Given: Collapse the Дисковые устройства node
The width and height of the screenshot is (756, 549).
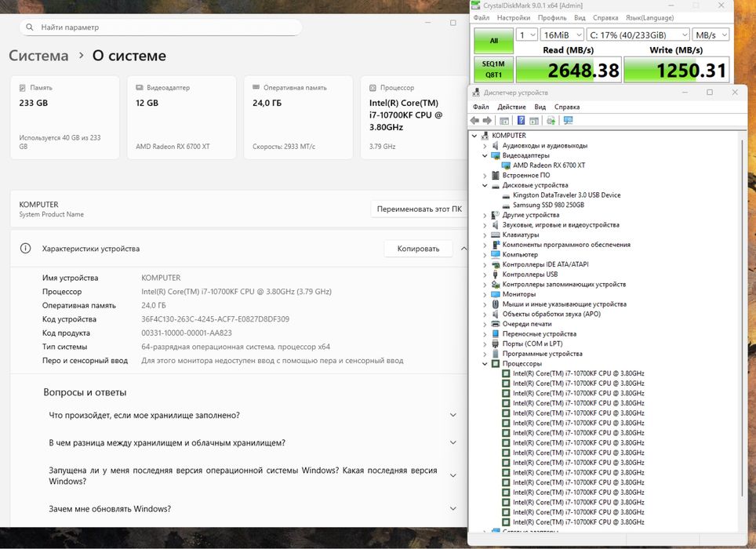Looking at the screenshot, I should (x=485, y=185).
